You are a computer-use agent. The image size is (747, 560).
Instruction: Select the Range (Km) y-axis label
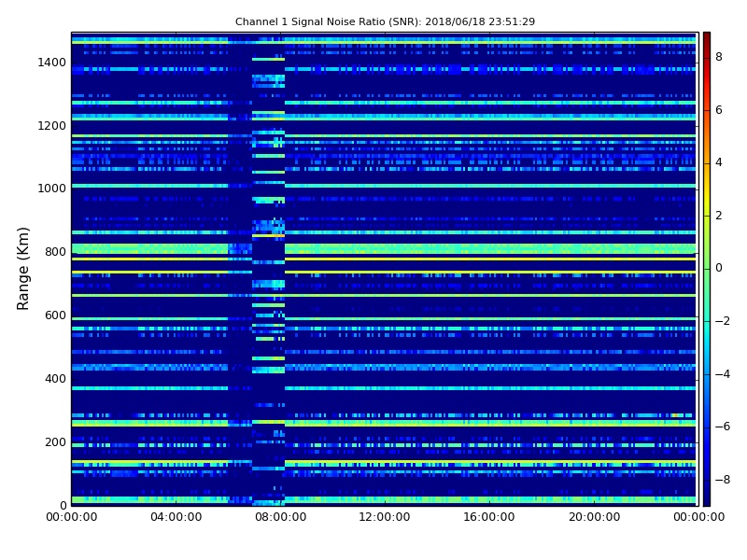22,269
